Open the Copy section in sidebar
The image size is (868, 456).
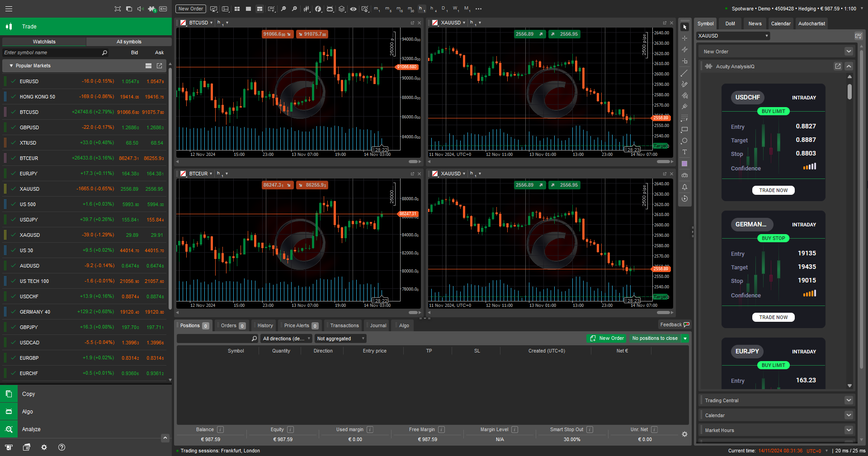[x=86, y=394]
